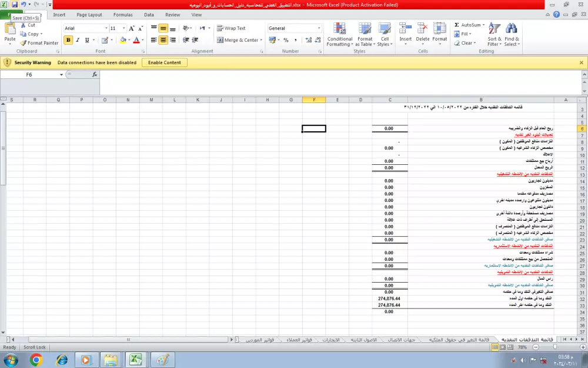The height and width of the screenshot is (368, 588).
Task: Click Increase Indent icon
Action: [x=195, y=40]
